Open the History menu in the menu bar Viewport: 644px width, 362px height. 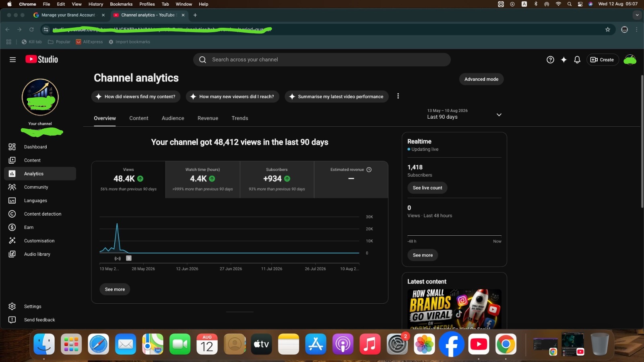[96, 4]
